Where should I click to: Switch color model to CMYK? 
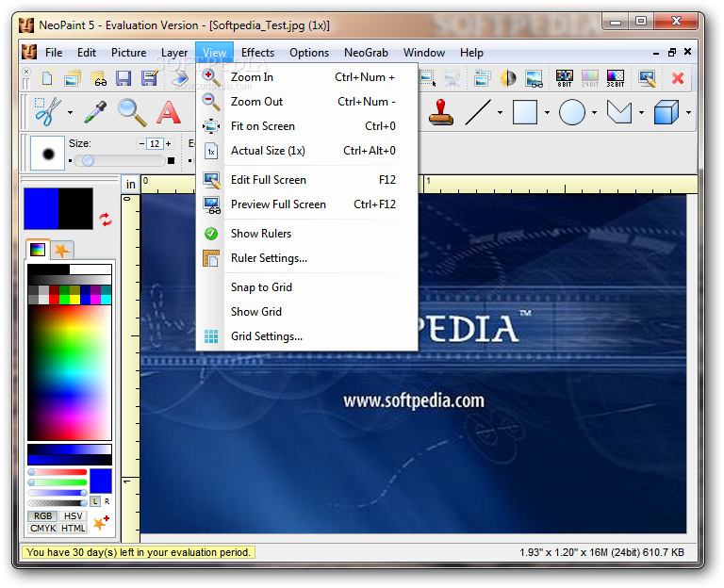pyautogui.click(x=42, y=528)
